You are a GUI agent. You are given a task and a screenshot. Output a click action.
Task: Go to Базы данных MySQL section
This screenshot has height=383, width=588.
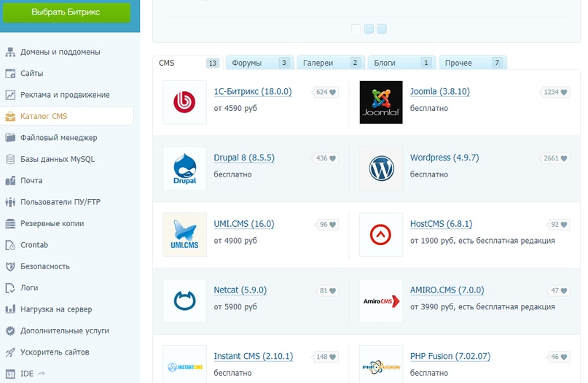point(57,159)
